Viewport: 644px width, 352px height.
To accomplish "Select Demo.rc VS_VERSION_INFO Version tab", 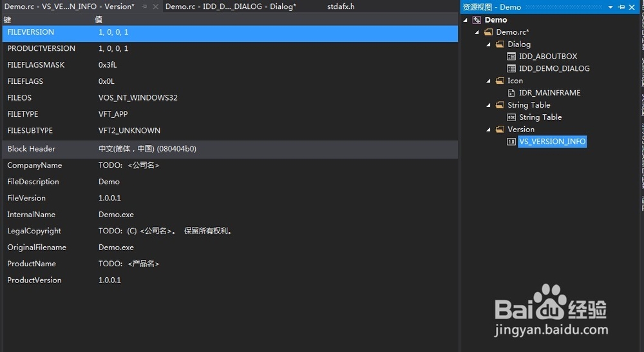I will (x=70, y=6).
